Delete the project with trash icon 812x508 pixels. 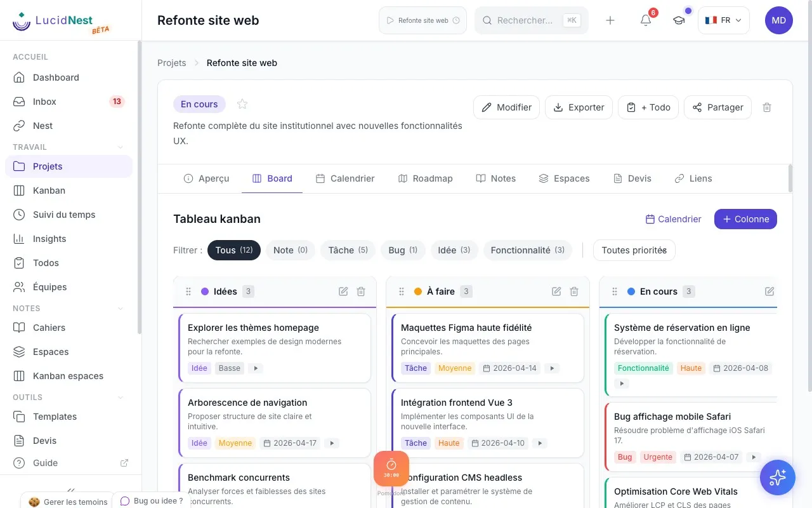coord(767,107)
